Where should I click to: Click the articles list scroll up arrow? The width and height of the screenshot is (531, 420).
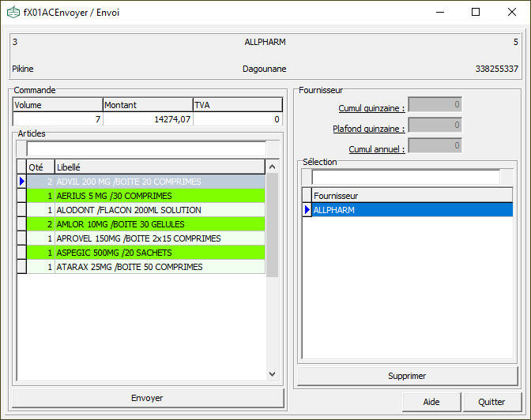272,167
